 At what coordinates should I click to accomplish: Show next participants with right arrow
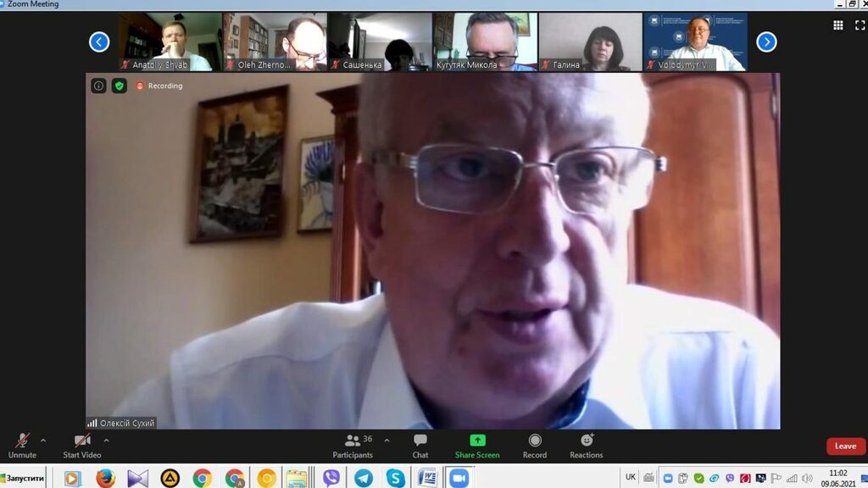click(766, 42)
